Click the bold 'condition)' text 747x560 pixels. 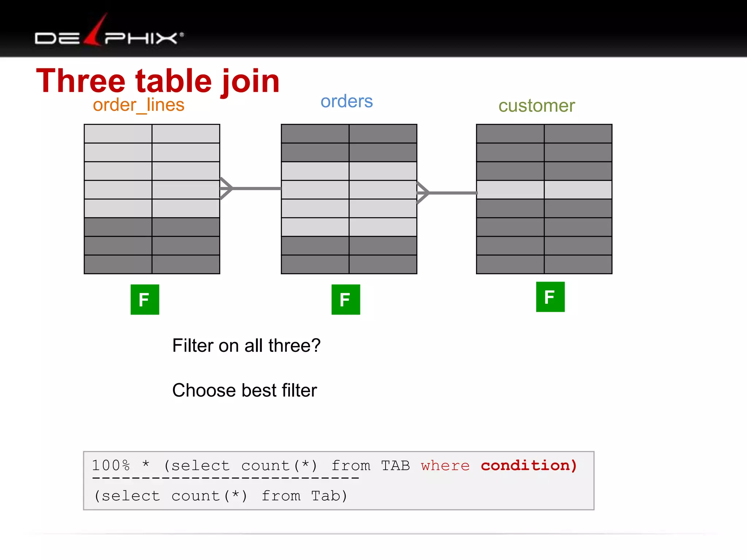(x=529, y=466)
